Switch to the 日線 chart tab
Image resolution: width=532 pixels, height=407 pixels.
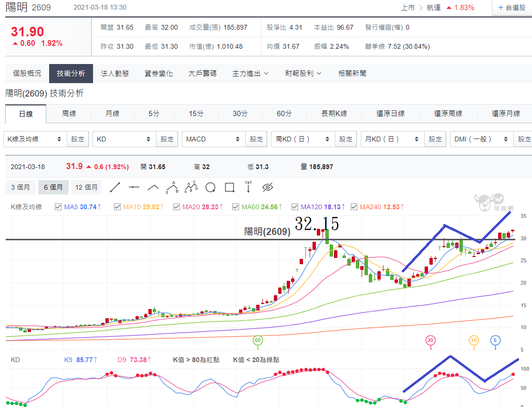[26, 114]
